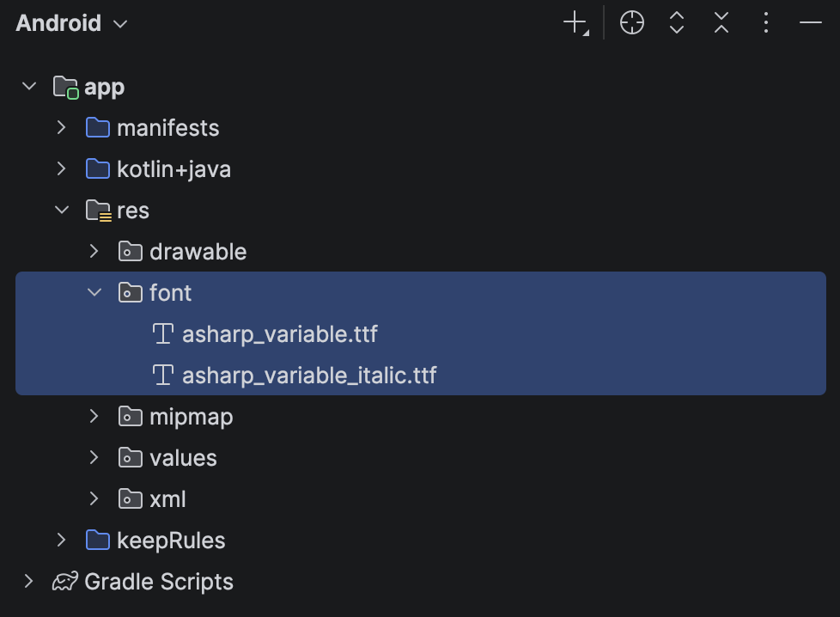
Task: Select the asharp_variable.ttf file name
Action: [x=280, y=334]
